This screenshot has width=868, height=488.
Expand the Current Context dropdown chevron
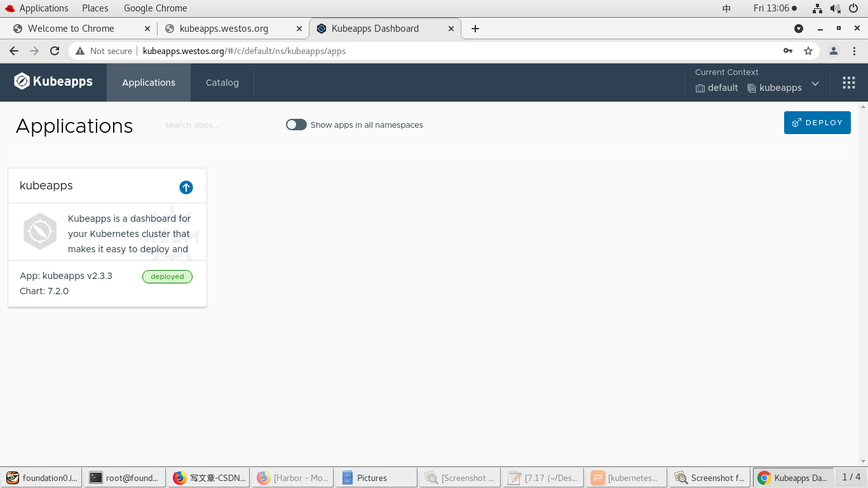(x=815, y=84)
